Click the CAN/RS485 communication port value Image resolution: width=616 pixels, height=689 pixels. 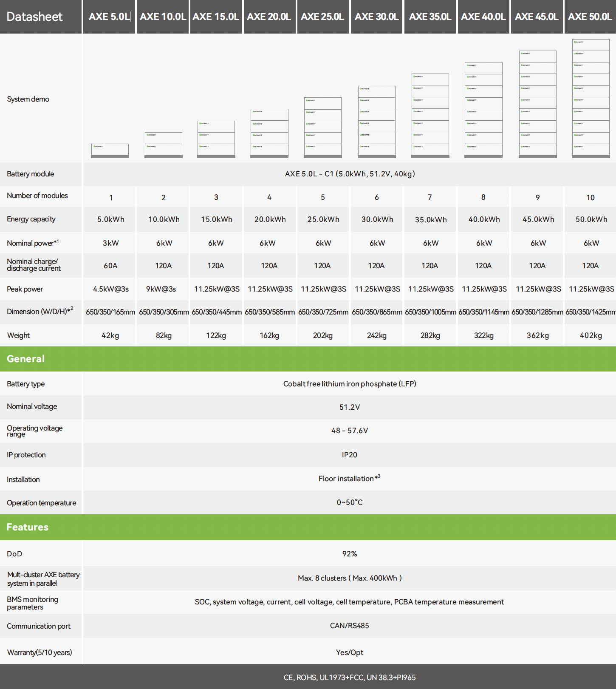point(350,626)
